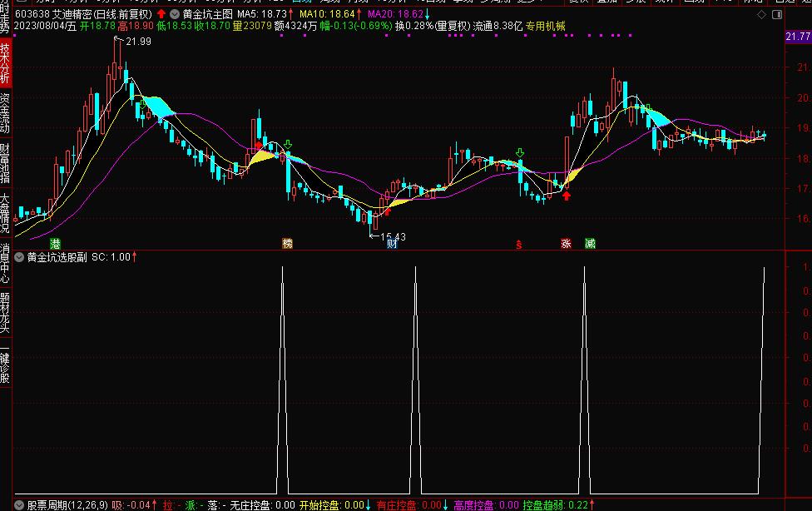812x511 pixels.
Task: Click the red buy arrow below 涨 dip
Action: (567, 196)
